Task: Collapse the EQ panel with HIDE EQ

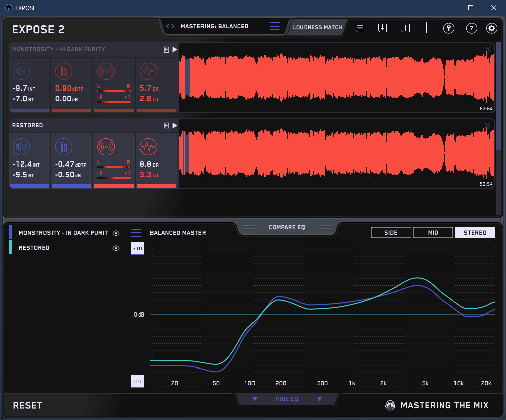Action: pyautogui.click(x=287, y=399)
